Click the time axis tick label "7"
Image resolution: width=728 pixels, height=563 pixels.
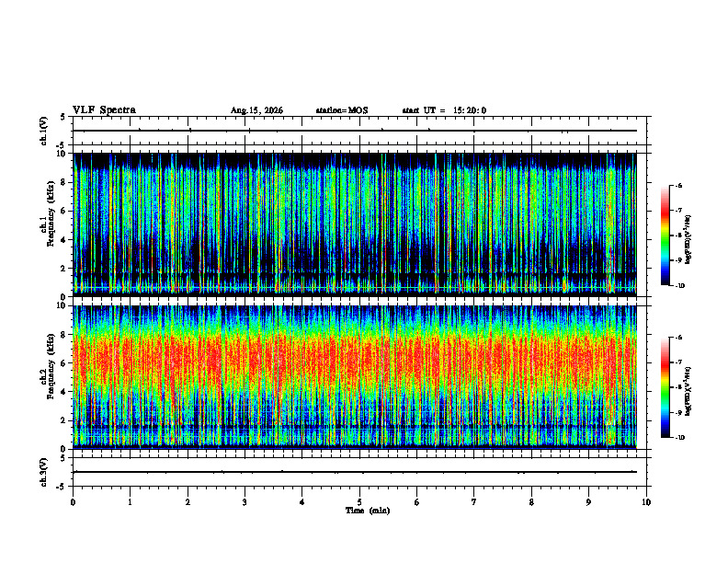tap(474, 502)
